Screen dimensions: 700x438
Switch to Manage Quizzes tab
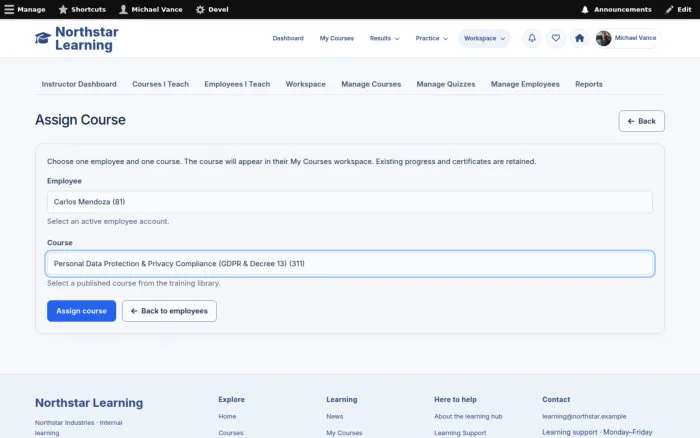coord(446,84)
